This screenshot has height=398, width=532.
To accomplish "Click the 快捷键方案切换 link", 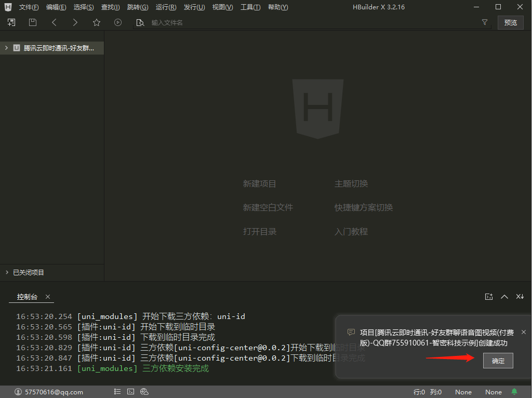I will tap(364, 207).
